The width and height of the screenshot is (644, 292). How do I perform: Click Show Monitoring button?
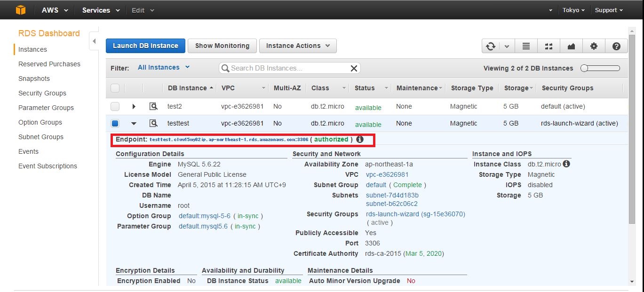coord(222,46)
